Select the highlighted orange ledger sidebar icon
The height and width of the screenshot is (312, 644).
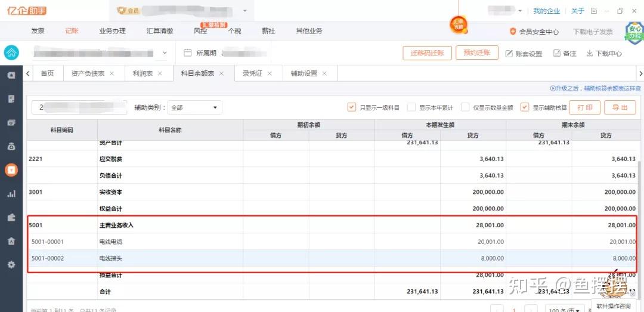pos(11,170)
